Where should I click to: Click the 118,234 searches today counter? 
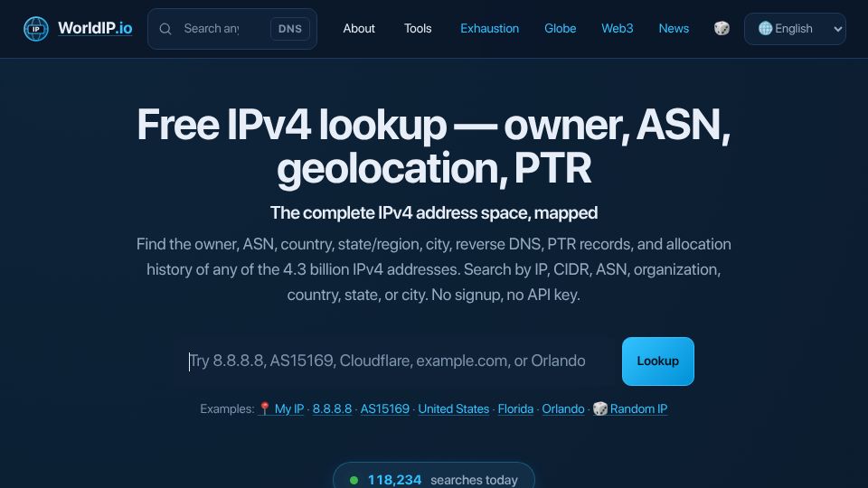(434, 479)
